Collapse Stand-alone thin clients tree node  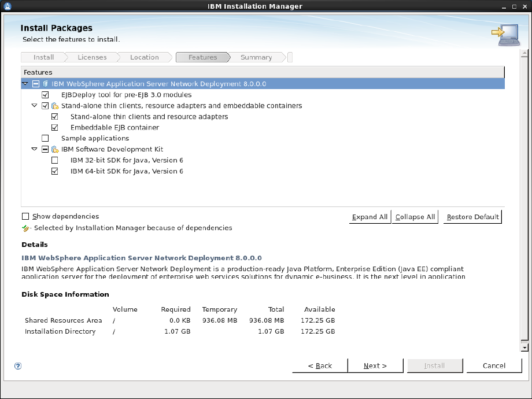(34, 105)
